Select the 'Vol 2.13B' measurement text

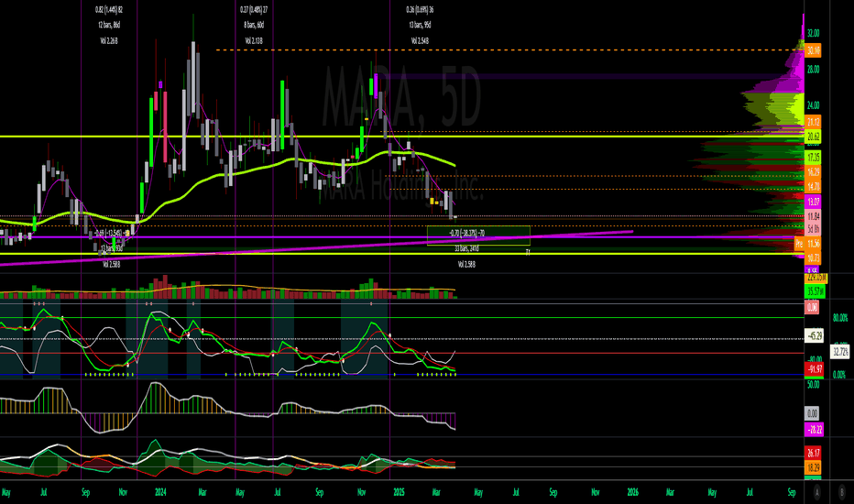[x=254, y=41]
